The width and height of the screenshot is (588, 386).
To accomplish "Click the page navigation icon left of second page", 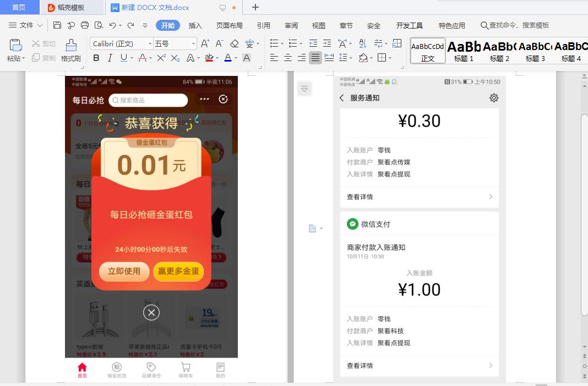I will coord(313,228).
